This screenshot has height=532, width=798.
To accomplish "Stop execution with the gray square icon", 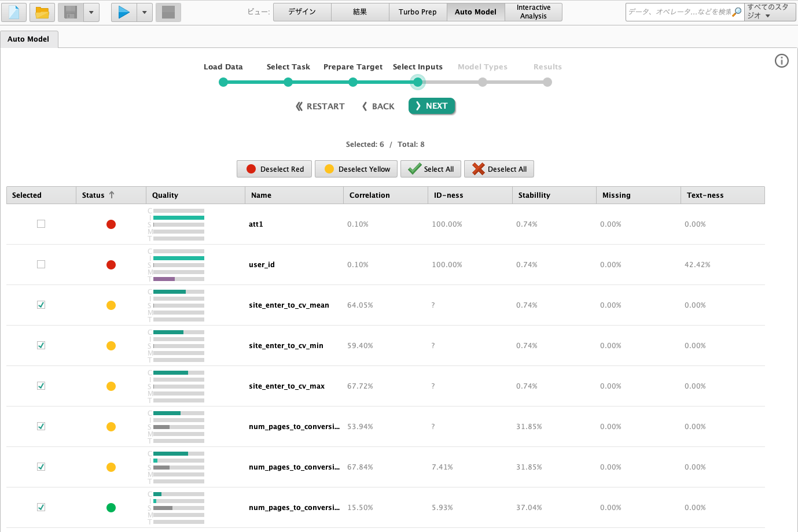I will coord(168,12).
